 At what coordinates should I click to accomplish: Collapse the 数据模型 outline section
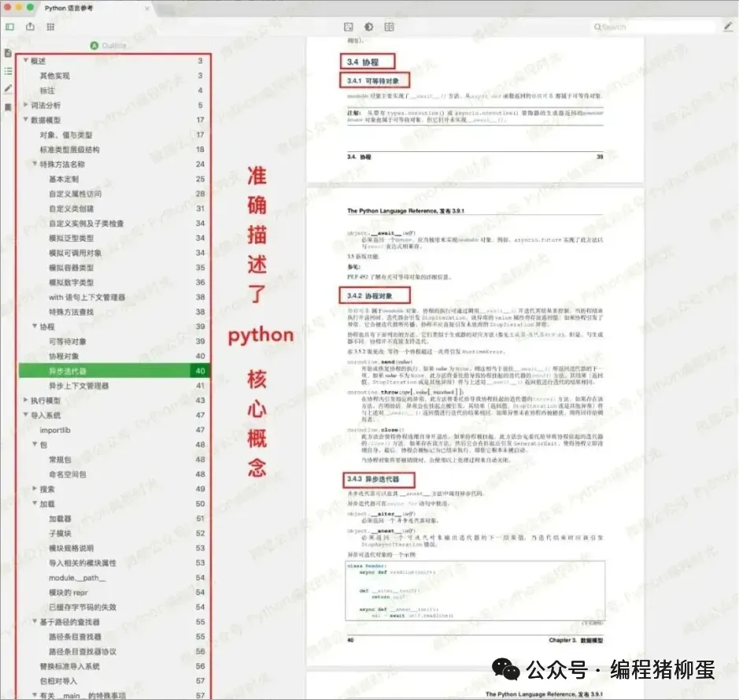point(25,120)
